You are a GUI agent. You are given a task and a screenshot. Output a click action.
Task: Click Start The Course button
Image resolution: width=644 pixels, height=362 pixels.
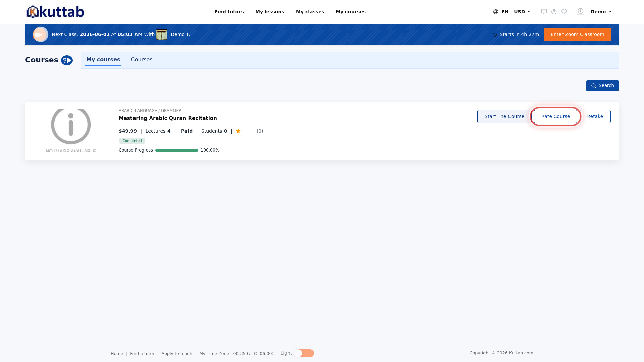click(x=504, y=116)
